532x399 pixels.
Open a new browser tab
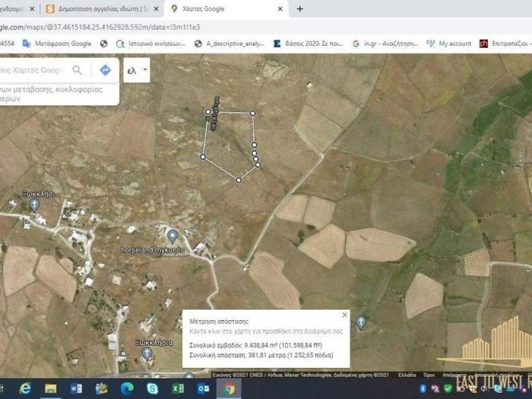[300, 9]
